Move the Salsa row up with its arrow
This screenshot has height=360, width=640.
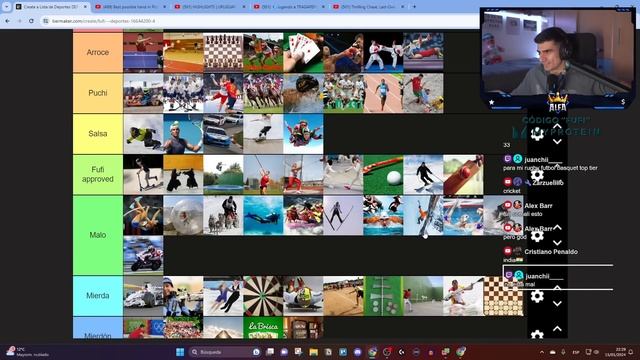pos(557,126)
